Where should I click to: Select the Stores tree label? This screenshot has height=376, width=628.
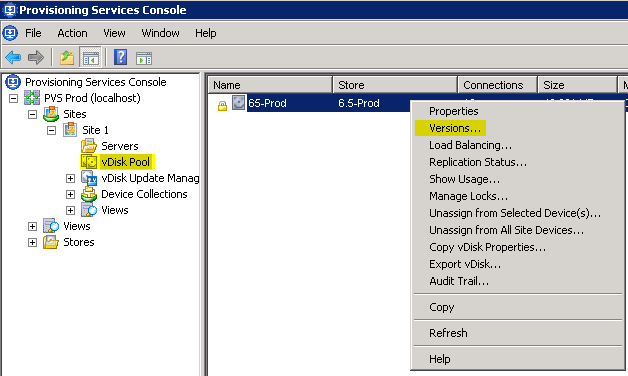(78, 242)
